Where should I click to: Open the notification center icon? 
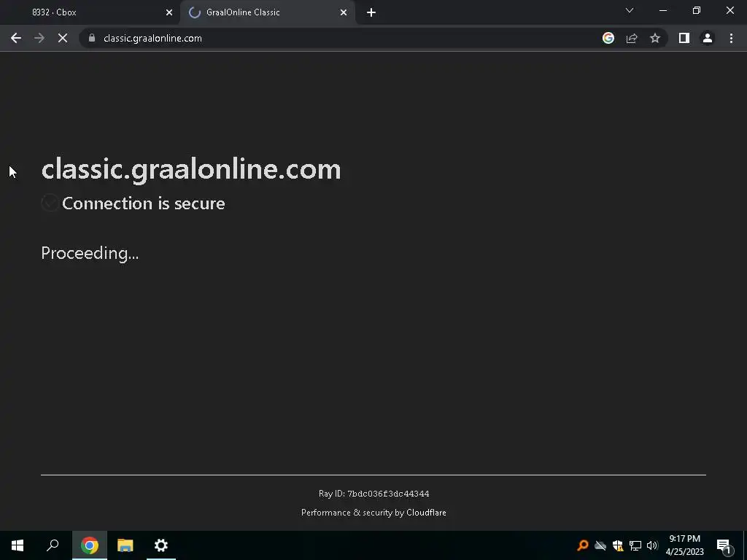pos(724,545)
